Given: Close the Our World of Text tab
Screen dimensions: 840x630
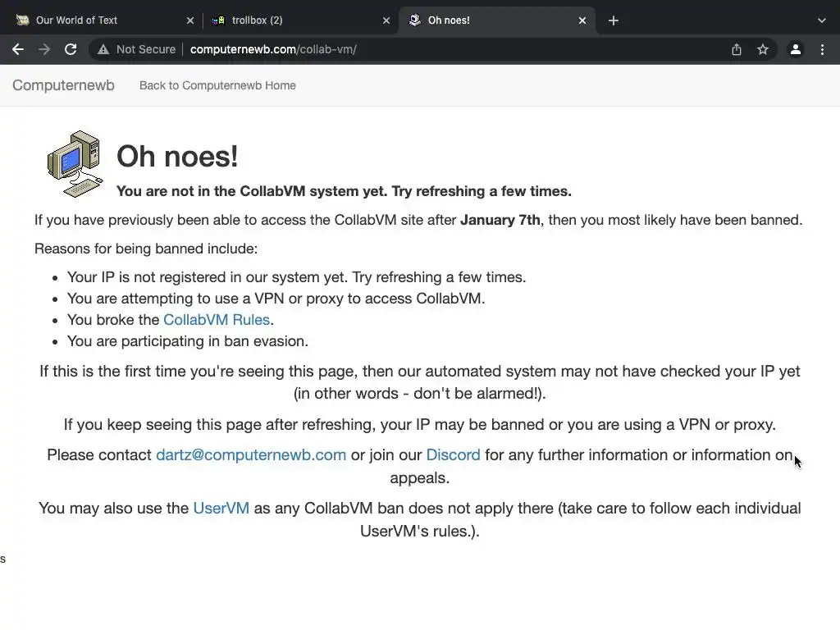Looking at the screenshot, I should pos(190,21).
